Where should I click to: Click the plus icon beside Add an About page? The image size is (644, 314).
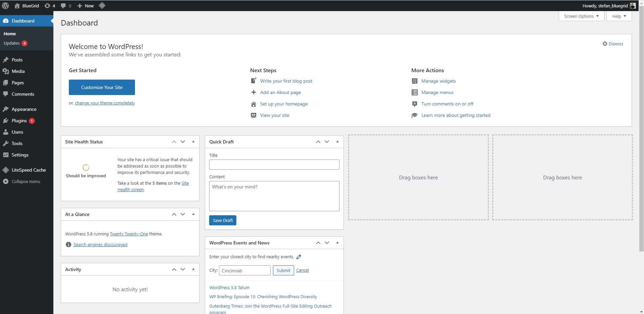click(x=254, y=92)
